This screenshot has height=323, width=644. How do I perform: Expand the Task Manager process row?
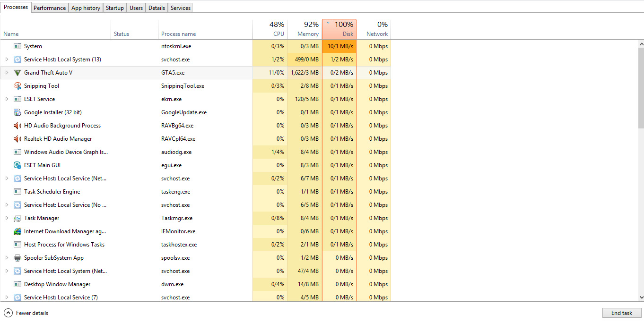pos(7,218)
